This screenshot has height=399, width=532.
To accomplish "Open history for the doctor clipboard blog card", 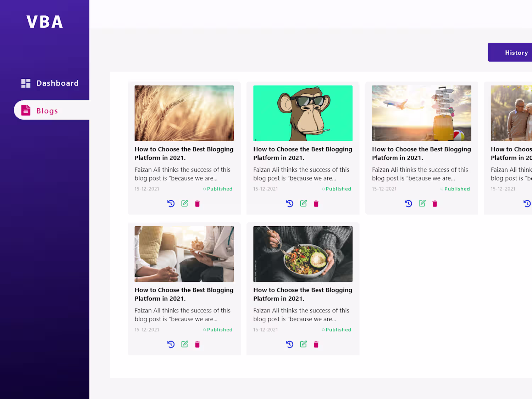I will [x=171, y=344].
